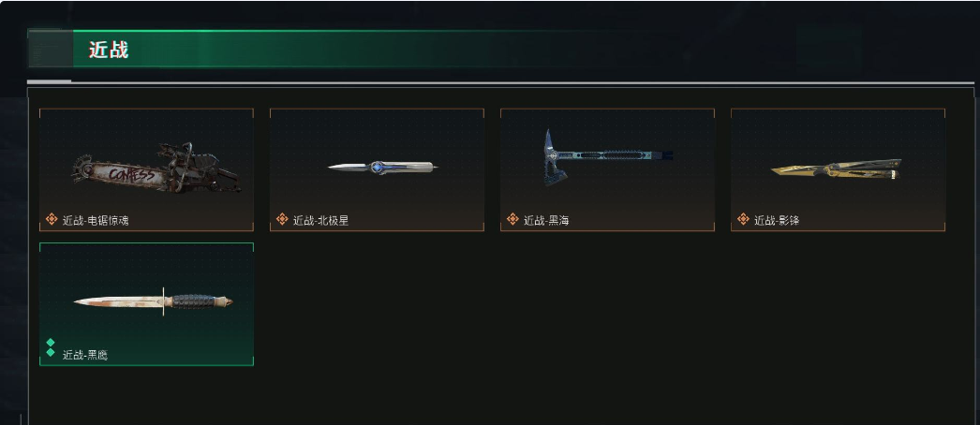Click the orange rarity icon beside 近战-北极星
The width and height of the screenshot is (980, 425).
pos(283,219)
